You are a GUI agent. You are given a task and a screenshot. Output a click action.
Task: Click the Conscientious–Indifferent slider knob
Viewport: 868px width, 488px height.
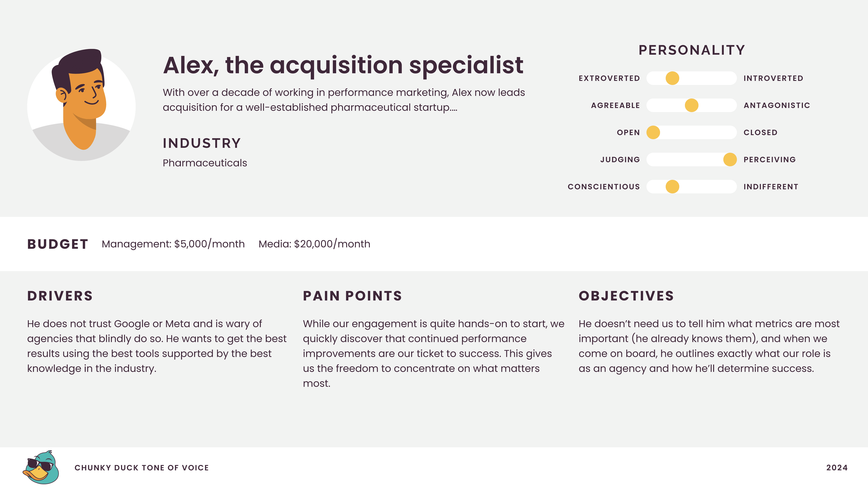672,187
